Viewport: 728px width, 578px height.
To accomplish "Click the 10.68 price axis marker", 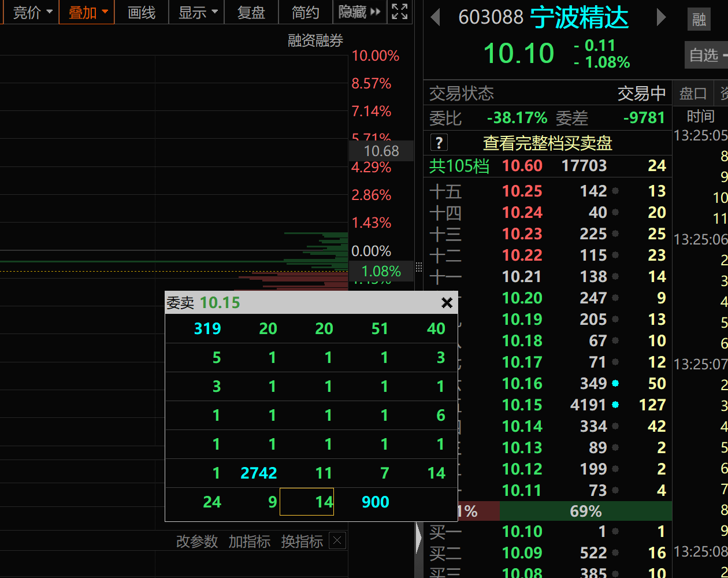I will click(x=381, y=151).
